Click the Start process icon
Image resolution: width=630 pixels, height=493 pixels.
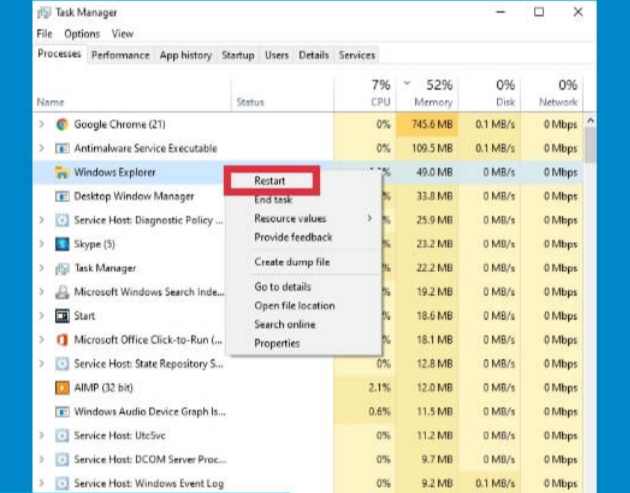pos(62,316)
